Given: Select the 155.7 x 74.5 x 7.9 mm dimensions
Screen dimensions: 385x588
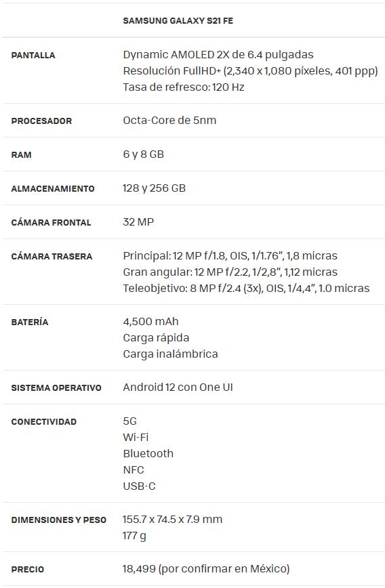Looking at the screenshot, I should click(x=173, y=519).
